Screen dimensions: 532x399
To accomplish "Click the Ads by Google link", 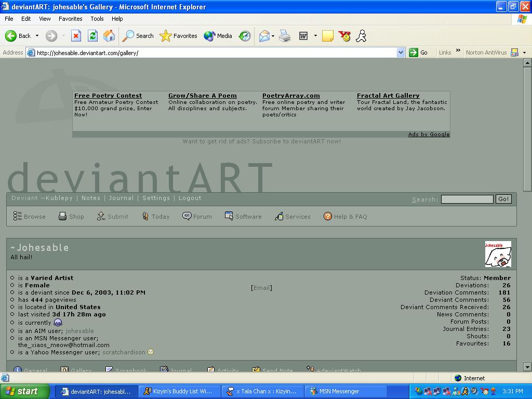I will [429, 135].
